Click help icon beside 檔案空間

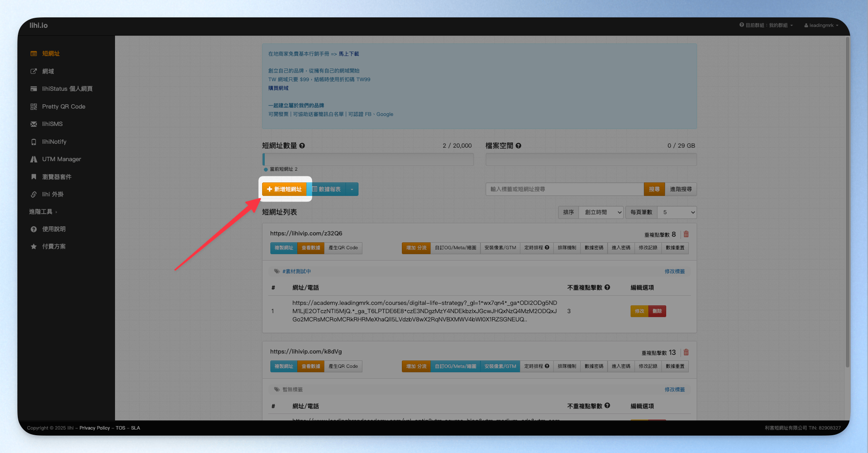click(x=518, y=146)
